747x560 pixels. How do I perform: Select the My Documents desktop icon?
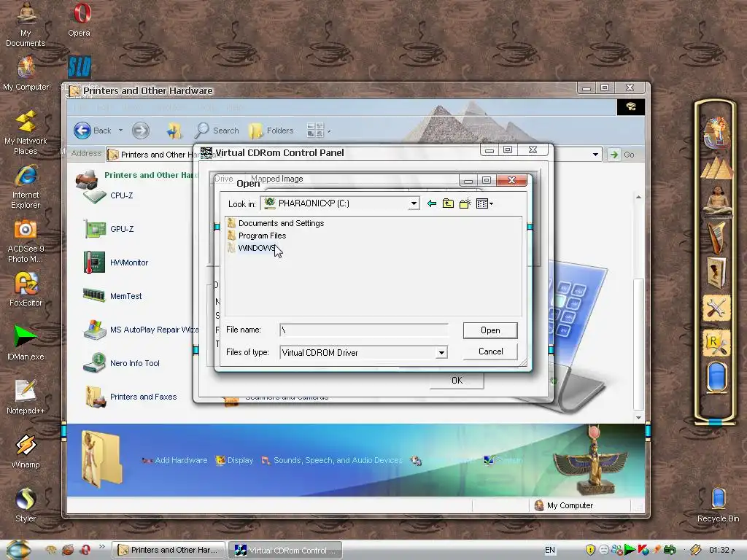pyautogui.click(x=26, y=25)
